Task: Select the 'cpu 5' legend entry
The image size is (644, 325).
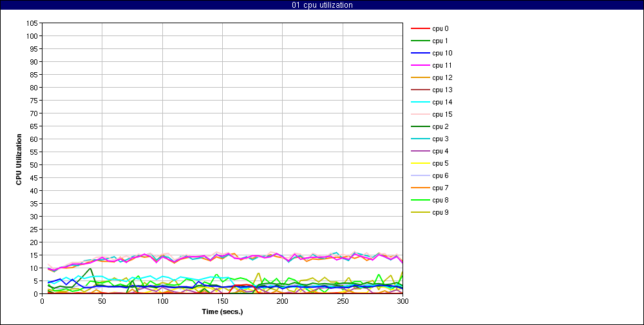Action: pos(430,163)
